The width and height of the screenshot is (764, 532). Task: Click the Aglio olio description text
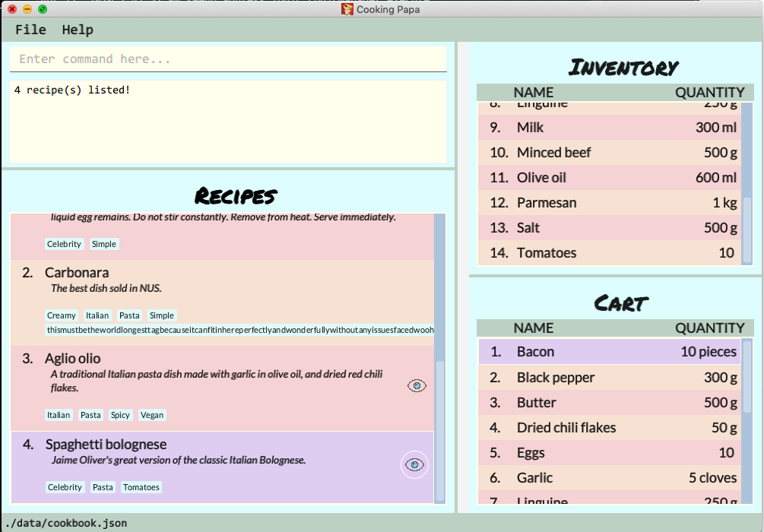[x=217, y=381]
